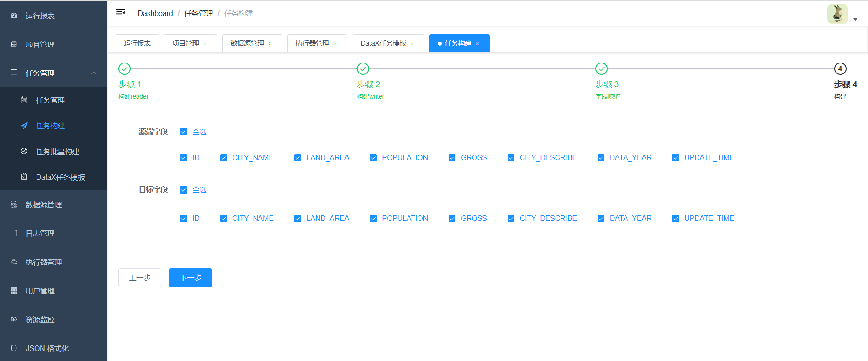This screenshot has height=361, width=868.
Task: Click the document icon for 日志管理
Action: 14,233
